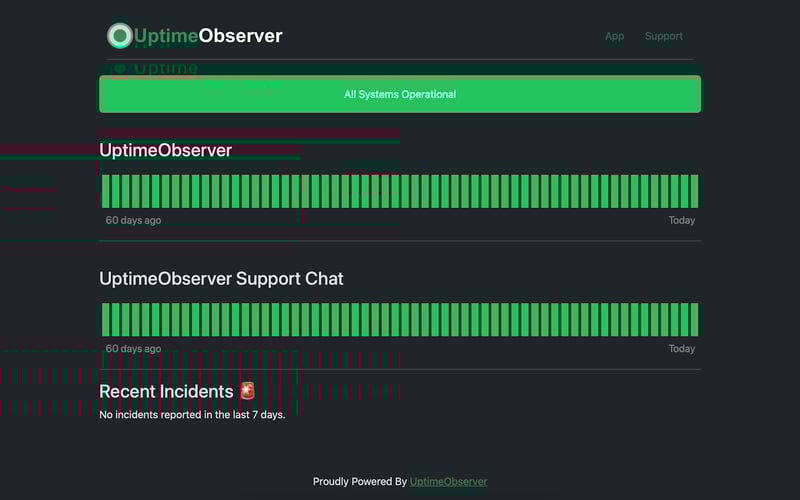Click the last uptime bar of UptimeObserver monitor
800x500 pixels.
click(694, 191)
